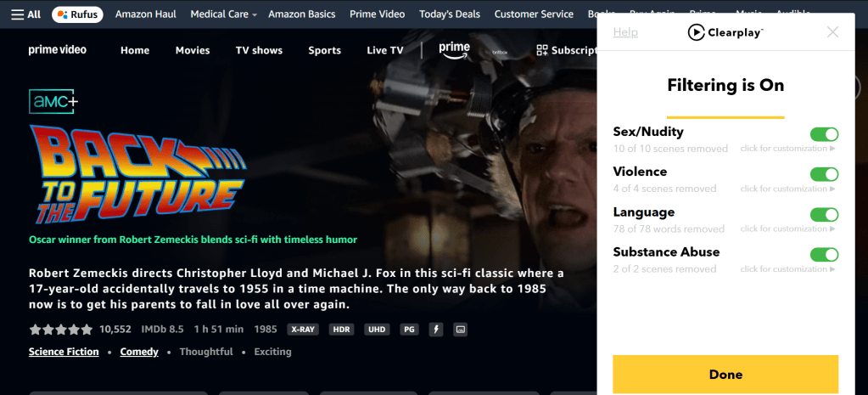Screen dimensions: 868x395
Task: Expand customization for the Language filter
Action: pyautogui.click(x=787, y=229)
